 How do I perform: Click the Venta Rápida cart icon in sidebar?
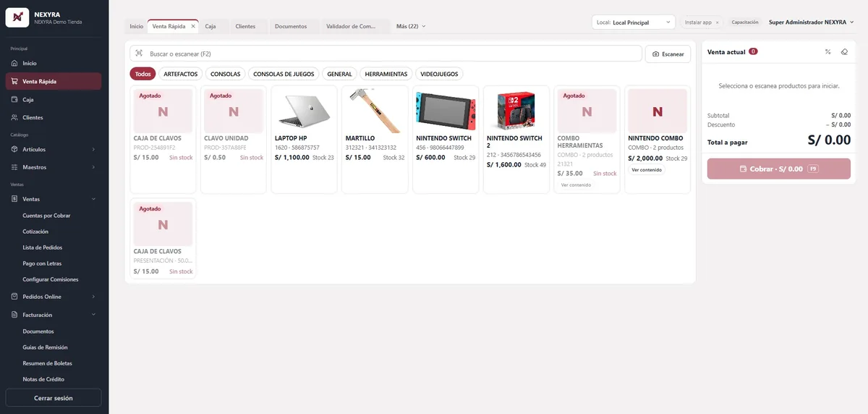tap(14, 81)
